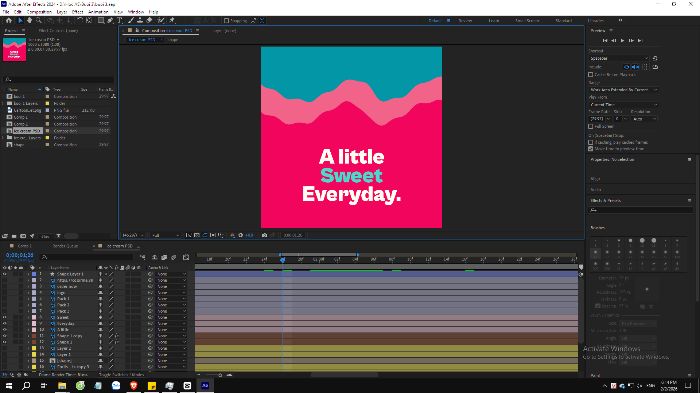Toggle Cache Before Playback checkbox

pos(591,75)
